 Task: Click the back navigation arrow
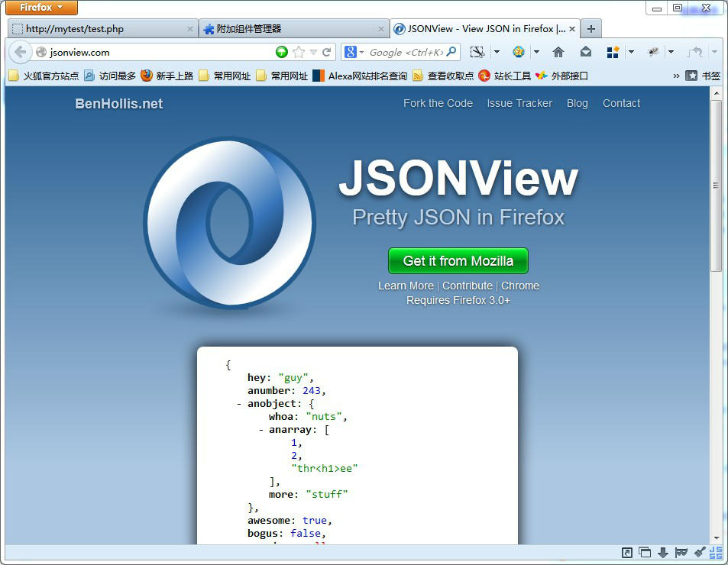pyautogui.click(x=20, y=52)
